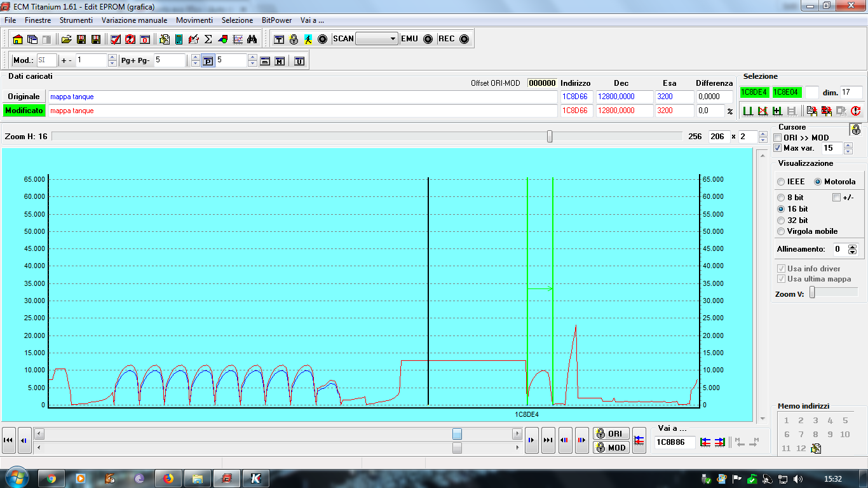Image resolution: width=868 pixels, height=488 pixels.
Task: Open file with the folder toolbar icon
Action: pos(66,39)
